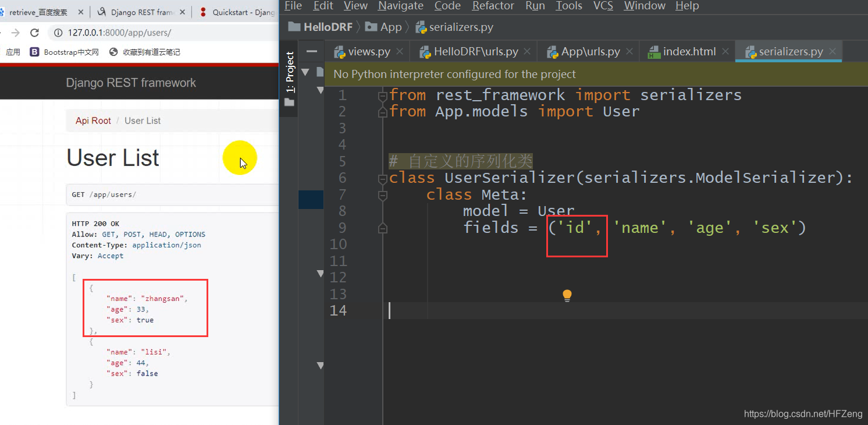
Task: Click line number 10 in the gutter
Action: (338, 244)
